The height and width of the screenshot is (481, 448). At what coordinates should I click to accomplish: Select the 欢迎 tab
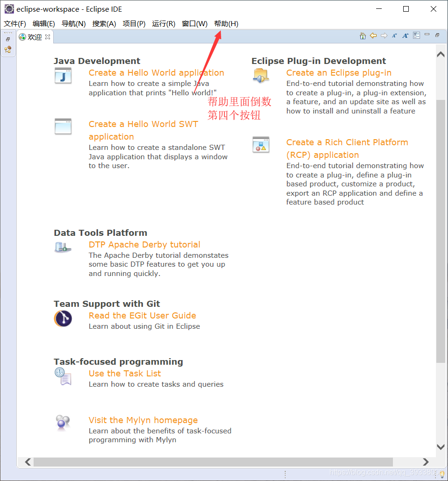click(35, 37)
